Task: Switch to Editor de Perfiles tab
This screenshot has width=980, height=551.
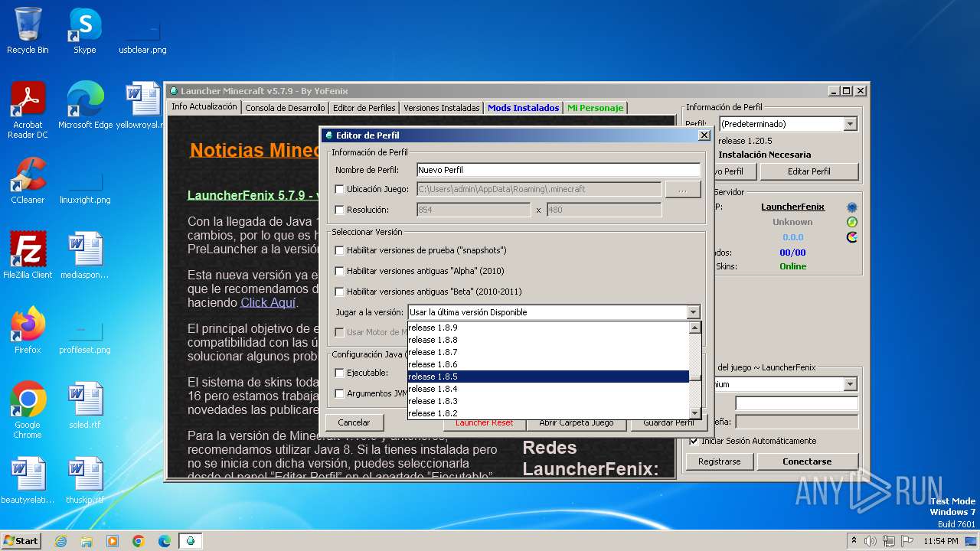Action: click(x=364, y=108)
